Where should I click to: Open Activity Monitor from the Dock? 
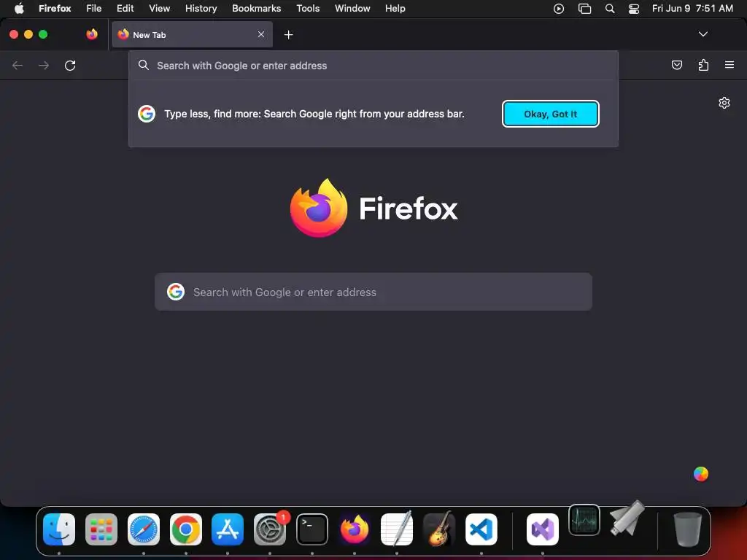(x=584, y=520)
